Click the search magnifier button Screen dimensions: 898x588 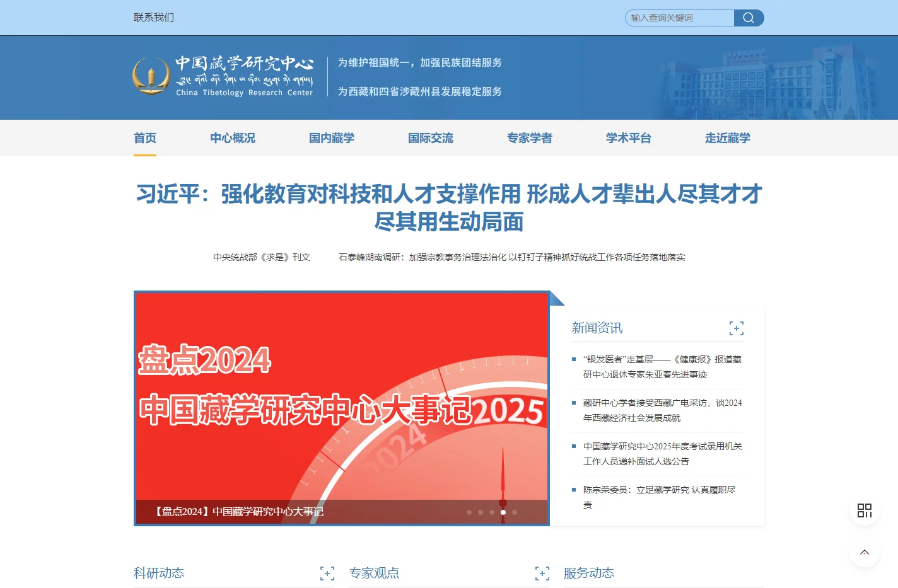749,18
